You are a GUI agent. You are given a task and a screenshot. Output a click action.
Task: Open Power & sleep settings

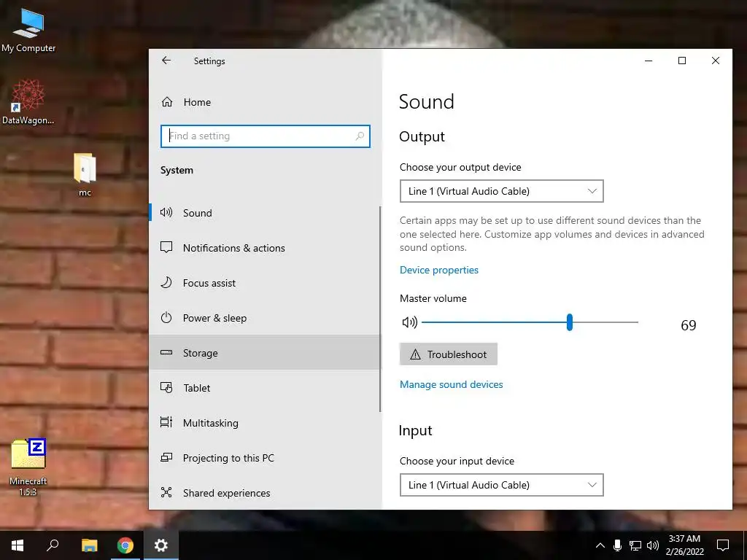(x=264, y=318)
